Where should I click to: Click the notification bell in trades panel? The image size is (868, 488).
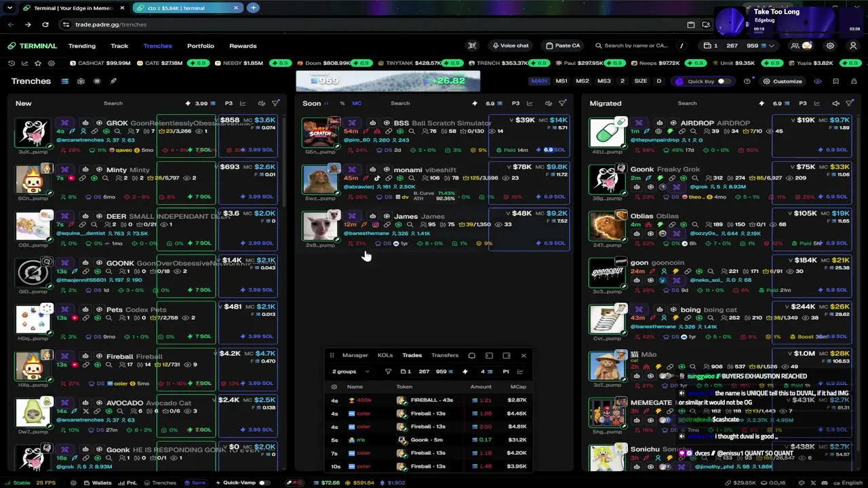point(472,355)
